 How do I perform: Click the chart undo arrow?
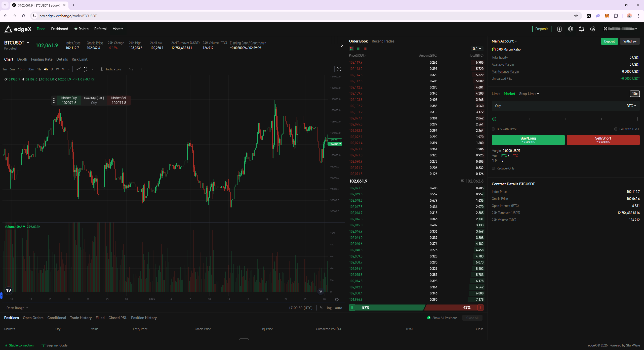pyautogui.click(x=131, y=69)
